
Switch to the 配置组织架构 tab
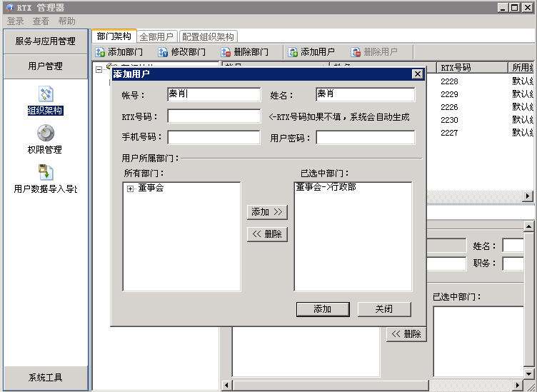tap(207, 36)
